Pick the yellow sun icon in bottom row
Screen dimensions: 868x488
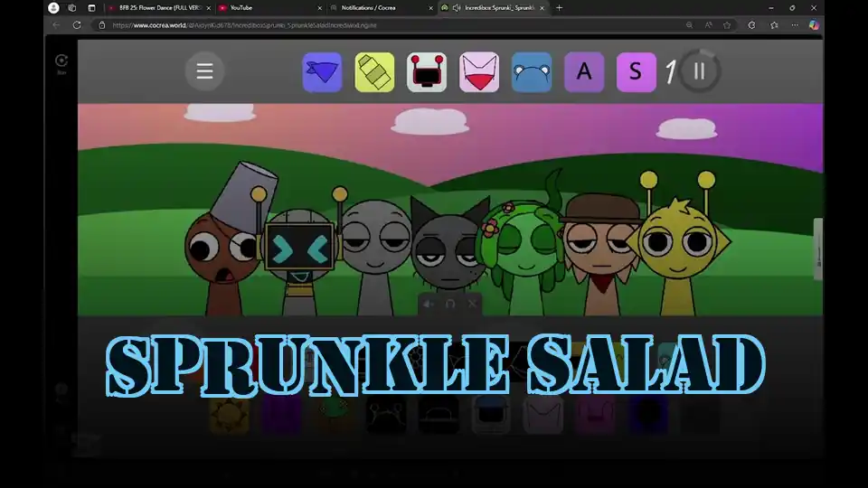[x=229, y=415]
